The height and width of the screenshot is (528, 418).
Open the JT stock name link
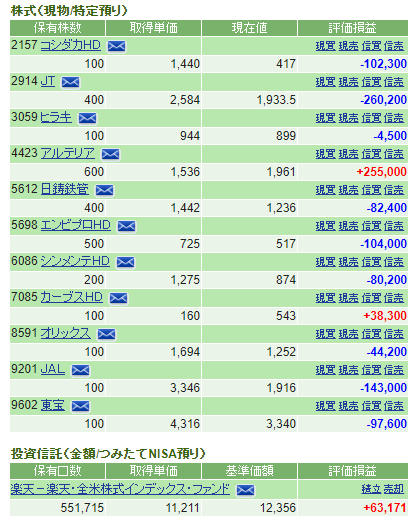tap(47, 81)
